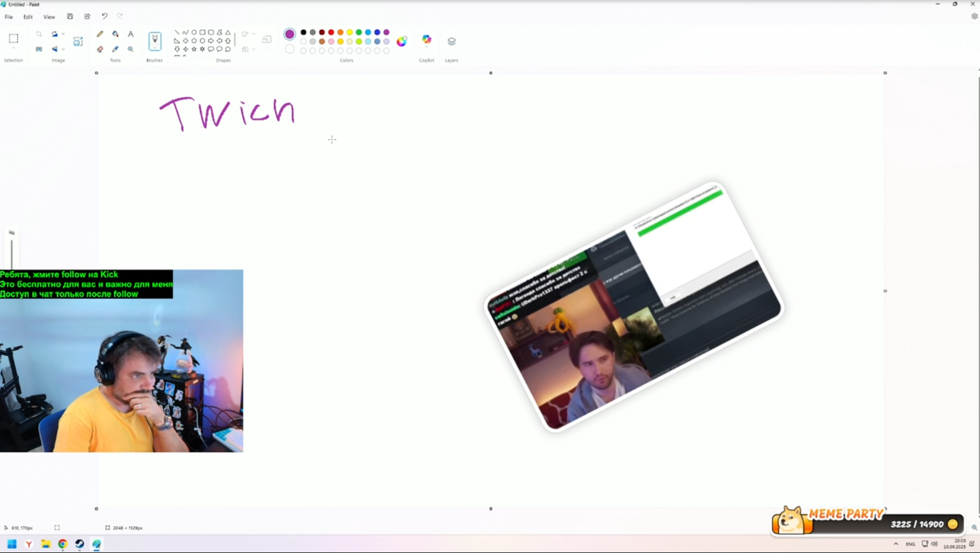Image resolution: width=980 pixels, height=553 pixels.
Task: Select the Text tool
Action: click(130, 34)
